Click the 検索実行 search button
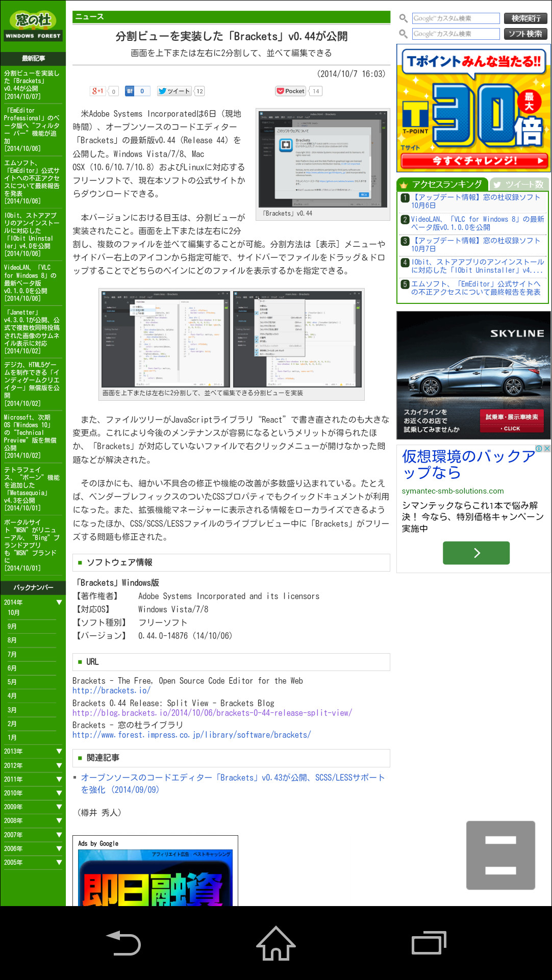The width and height of the screenshot is (552, 980). (x=525, y=18)
